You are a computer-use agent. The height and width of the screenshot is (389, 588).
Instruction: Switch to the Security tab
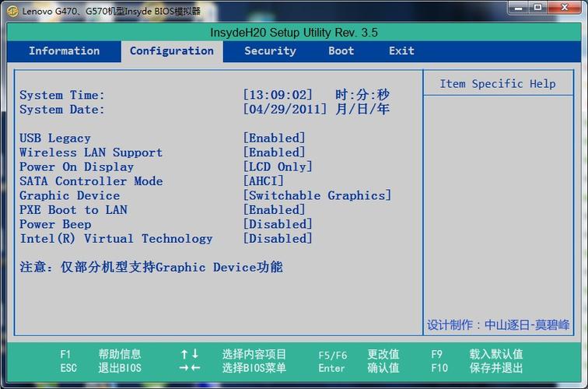coord(270,51)
